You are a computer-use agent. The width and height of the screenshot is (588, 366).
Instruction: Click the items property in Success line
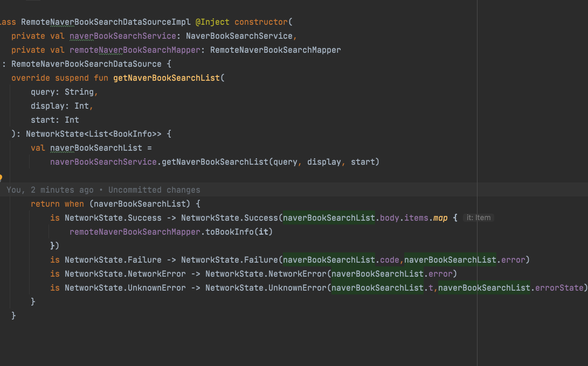(x=416, y=217)
